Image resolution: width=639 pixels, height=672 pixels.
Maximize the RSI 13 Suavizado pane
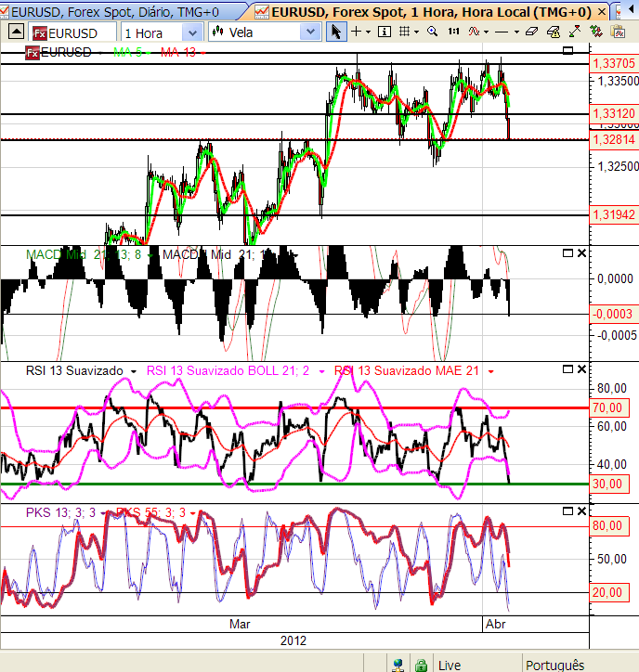[567, 369]
